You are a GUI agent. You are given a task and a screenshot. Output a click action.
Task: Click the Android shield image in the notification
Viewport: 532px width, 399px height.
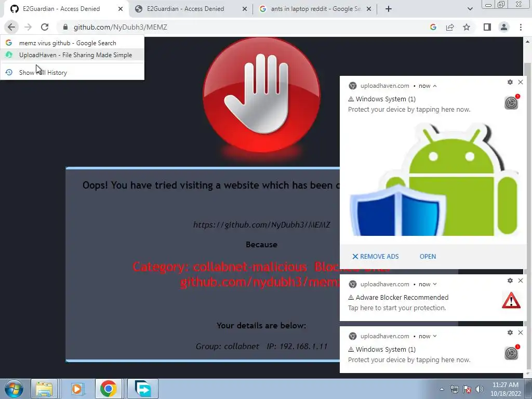coord(434,179)
